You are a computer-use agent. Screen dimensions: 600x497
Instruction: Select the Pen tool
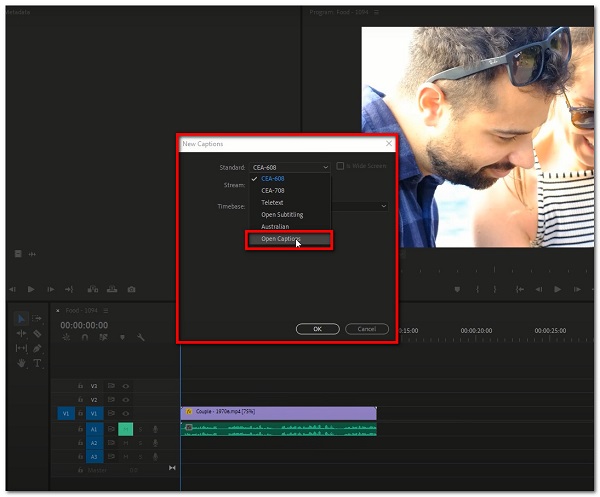tap(37, 348)
